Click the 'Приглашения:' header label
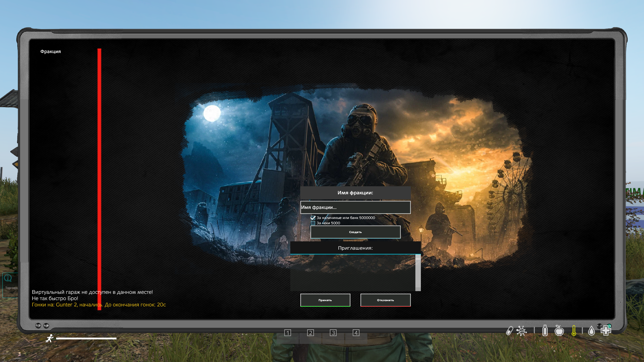This screenshot has width=644, height=362. [355, 248]
